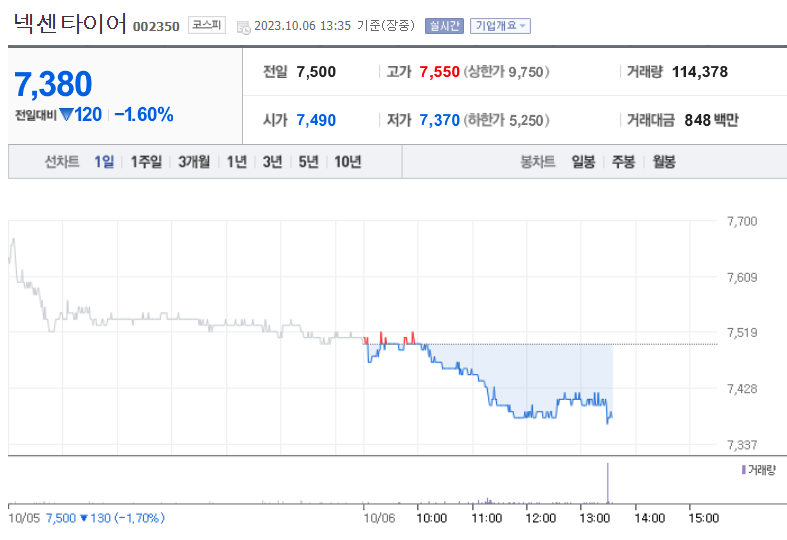Select the 3개월 line chart tab

point(194,162)
